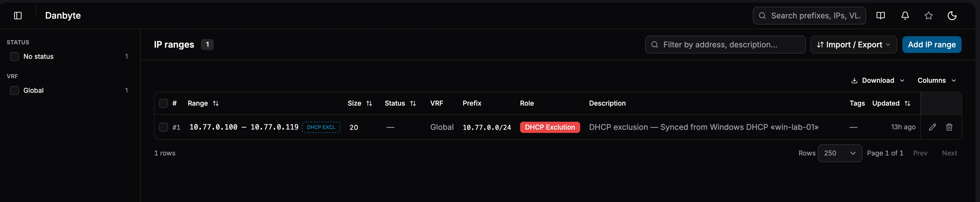Tick the select-all header checkbox
This screenshot has height=202, width=980.
(163, 103)
